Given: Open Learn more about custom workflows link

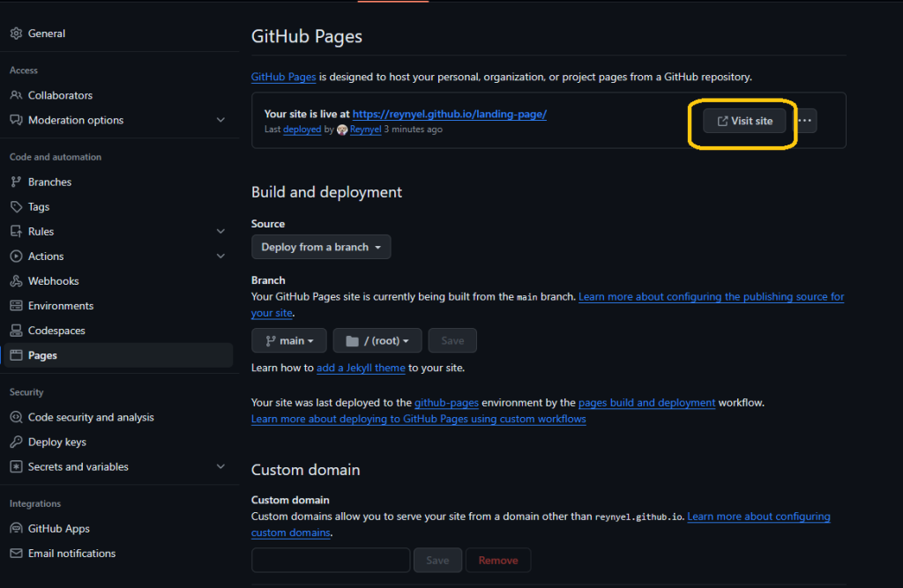Looking at the screenshot, I should click(x=419, y=419).
